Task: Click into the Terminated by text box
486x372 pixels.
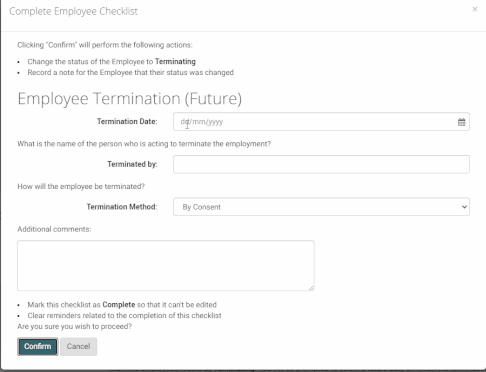Action: point(321,164)
